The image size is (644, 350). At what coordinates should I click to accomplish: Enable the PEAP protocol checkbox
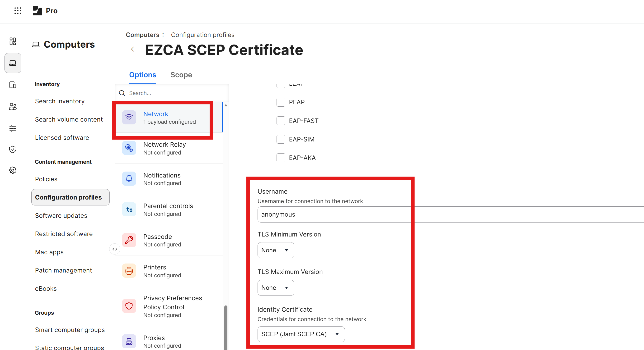tap(281, 102)
